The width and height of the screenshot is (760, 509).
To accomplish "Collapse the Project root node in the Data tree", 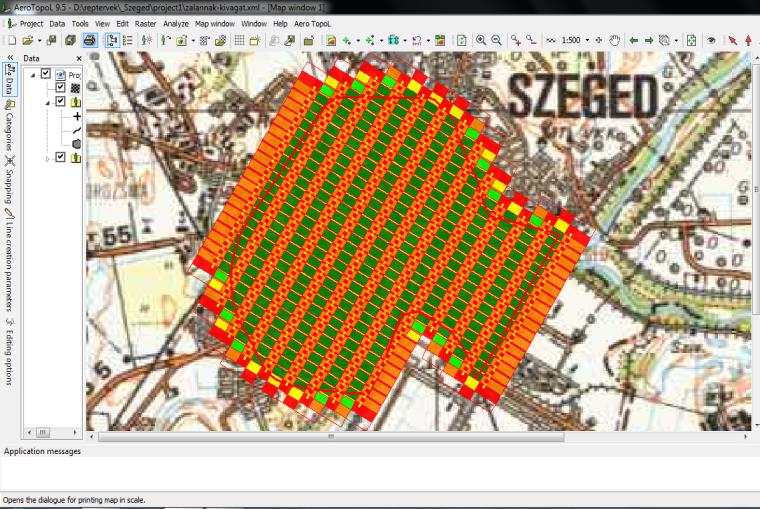I will (x=33, y=75).
